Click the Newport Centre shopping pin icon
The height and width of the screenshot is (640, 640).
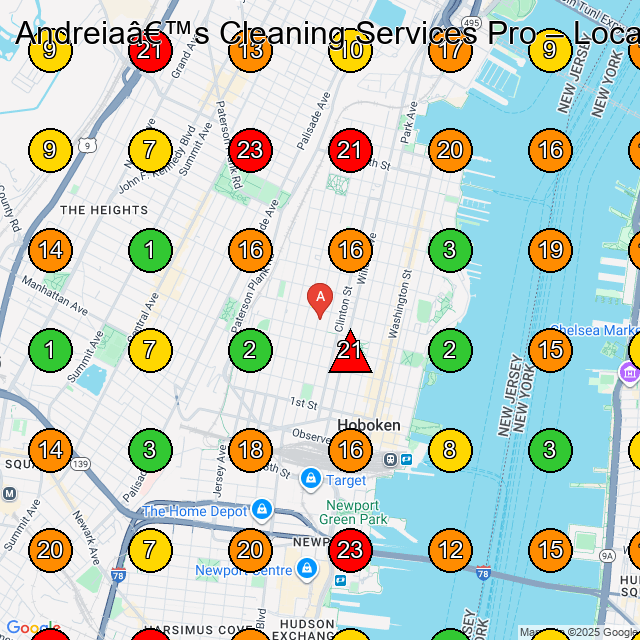(x=307, y=569)
